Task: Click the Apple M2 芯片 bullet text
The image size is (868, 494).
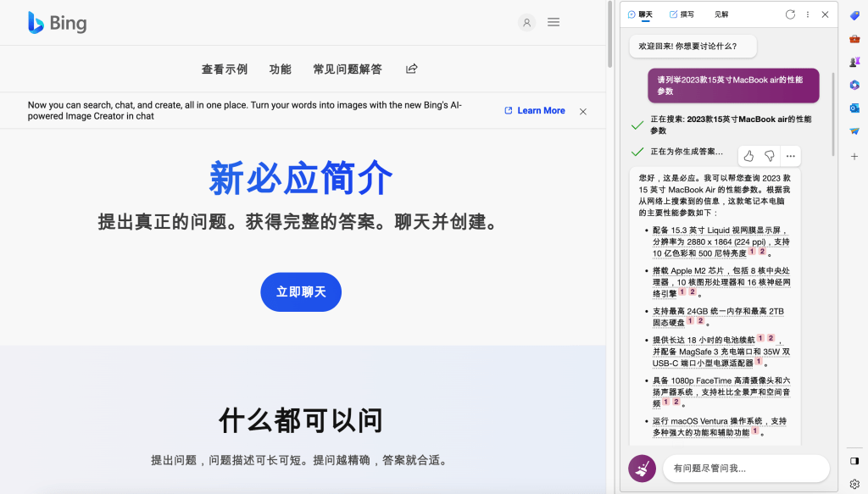Action: tap(721, 282)
